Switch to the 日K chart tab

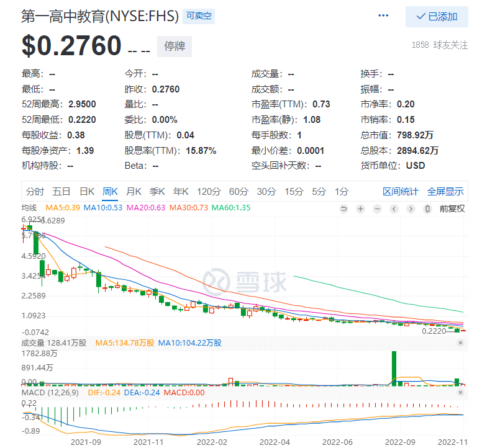point(87,192)
